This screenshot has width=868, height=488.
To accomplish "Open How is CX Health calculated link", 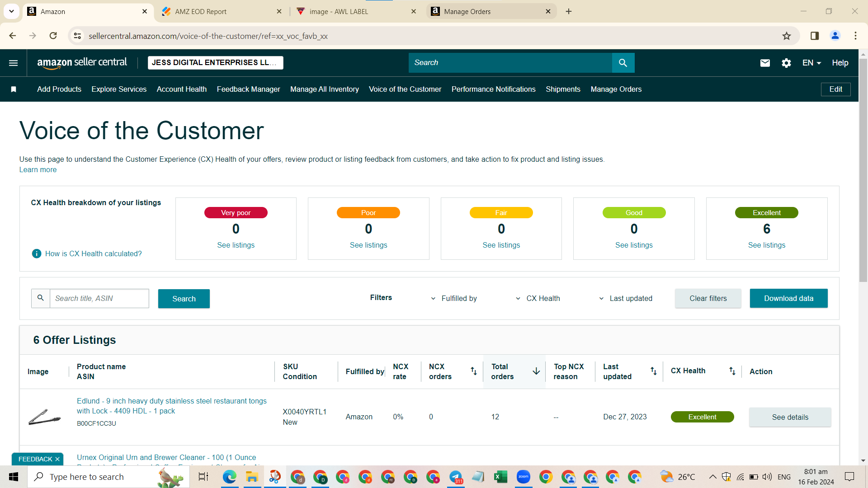I will click(x=94, y=254).
